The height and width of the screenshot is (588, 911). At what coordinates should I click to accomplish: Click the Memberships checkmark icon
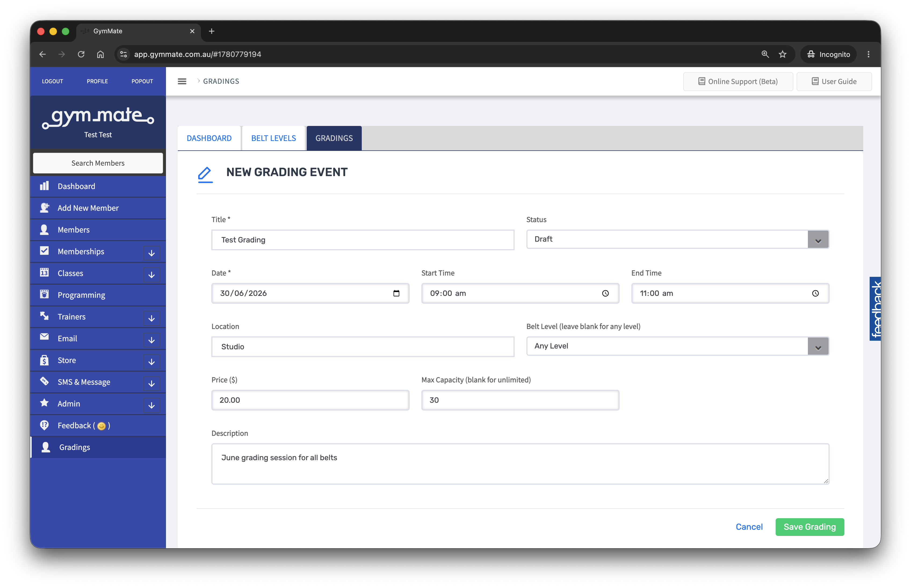click(x=44, y=251)
